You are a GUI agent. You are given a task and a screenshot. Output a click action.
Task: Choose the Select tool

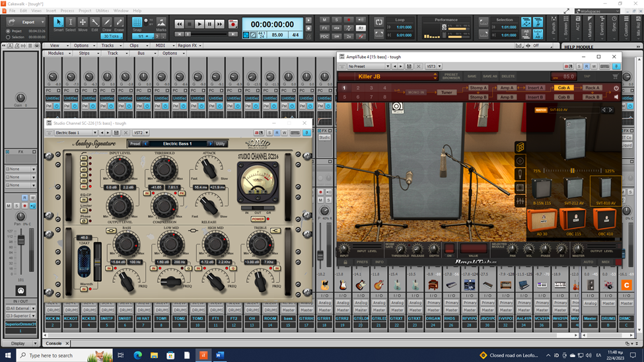pyautogui.click(x=70, y=24)
